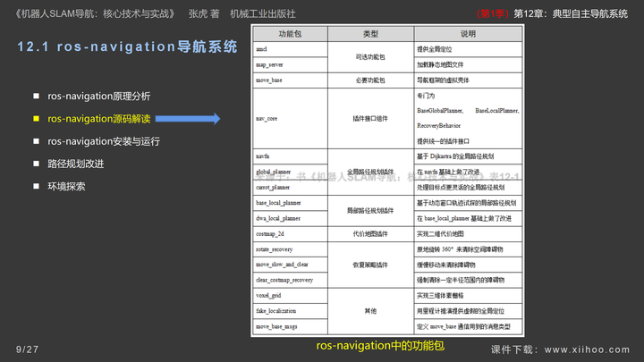Screen dimensions: 644x362
Task: Click the '处理目标点更灵活的全局路径规划' description
Action: pyautogui.click(x=468, y=187)
